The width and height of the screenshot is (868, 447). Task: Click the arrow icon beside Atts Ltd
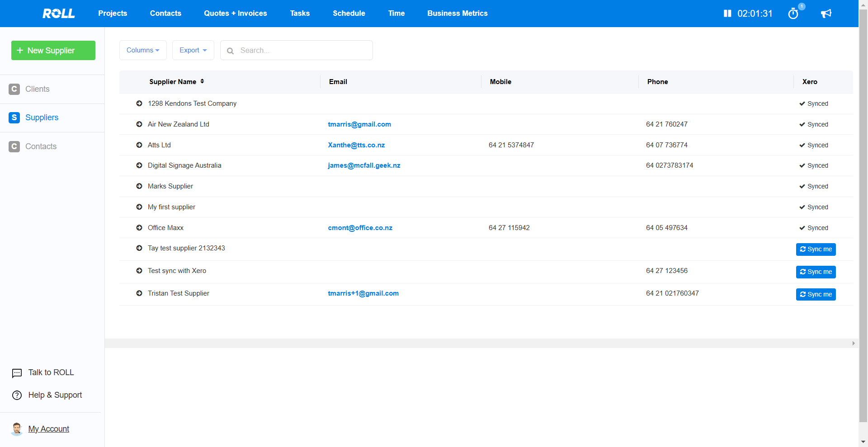[x=139, y=145]
